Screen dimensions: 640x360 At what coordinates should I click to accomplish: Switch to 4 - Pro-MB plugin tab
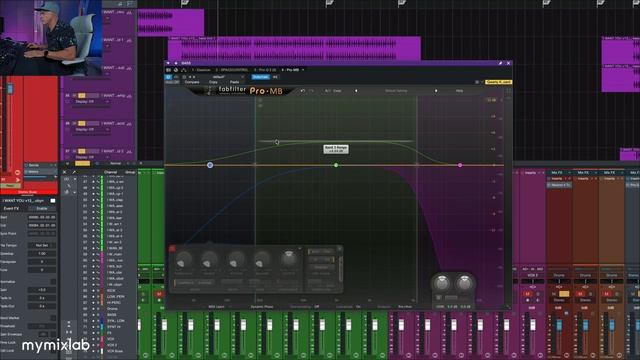(291, 70)
